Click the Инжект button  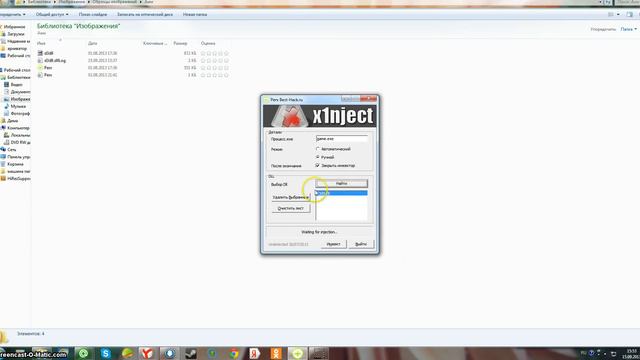point(333,244)
